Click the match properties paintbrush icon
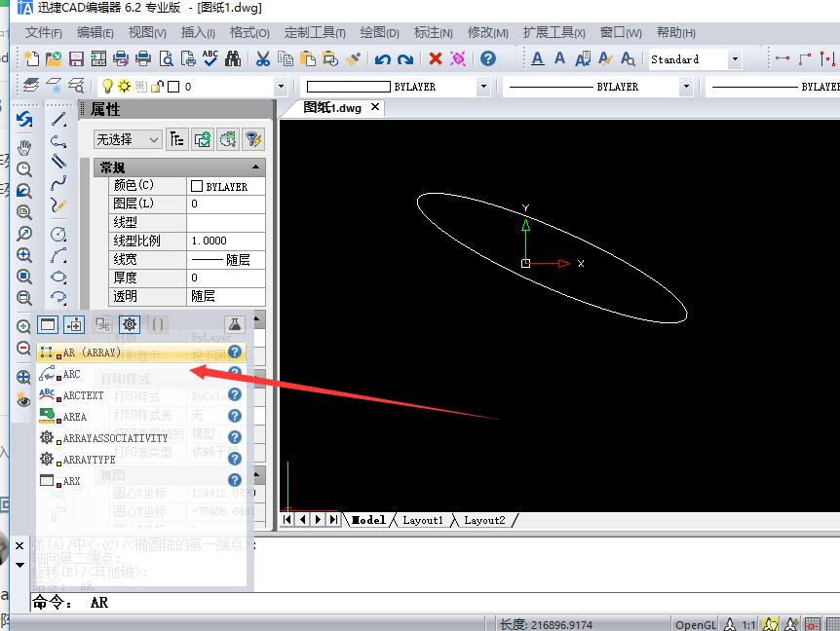Image resolution: width=840 pixels, height=631 pixels. pyautogui.click(x=353, y=58)
